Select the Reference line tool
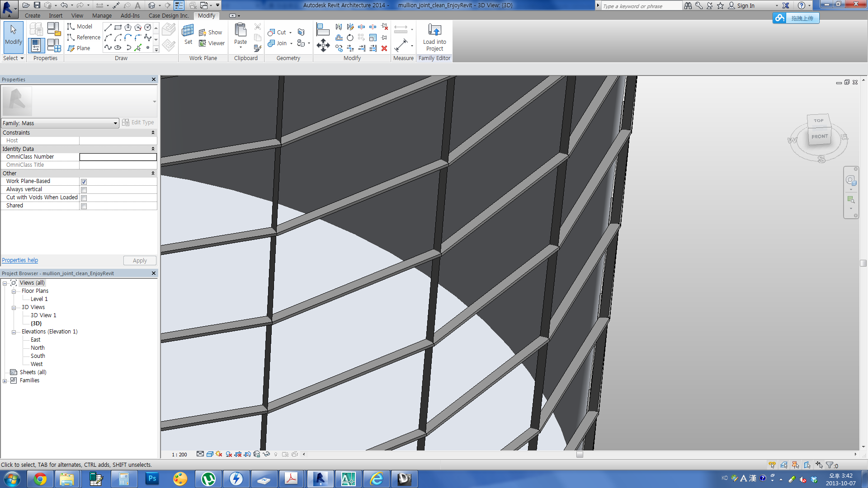 (x=84, y=38)
